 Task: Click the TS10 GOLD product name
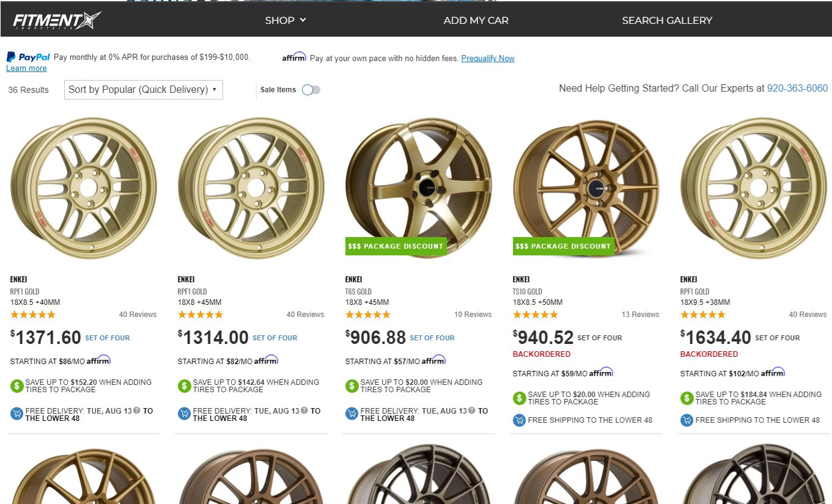click(x=527, y=291)
